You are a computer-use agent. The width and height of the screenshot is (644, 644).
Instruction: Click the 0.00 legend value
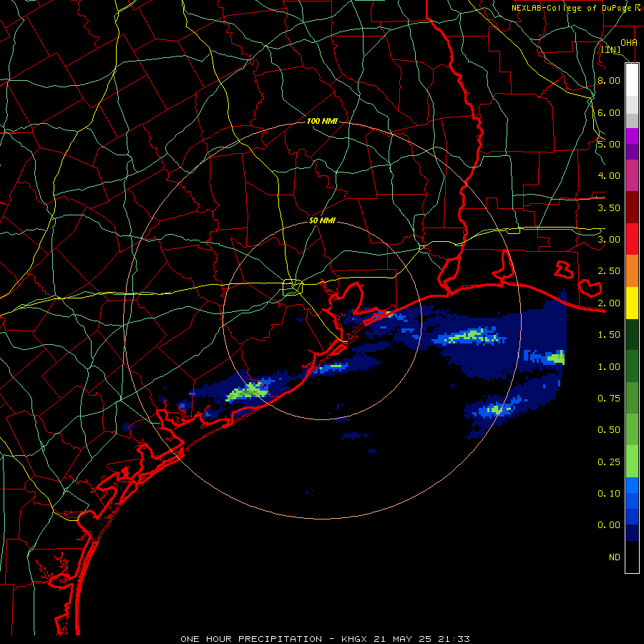coord(609,525)
